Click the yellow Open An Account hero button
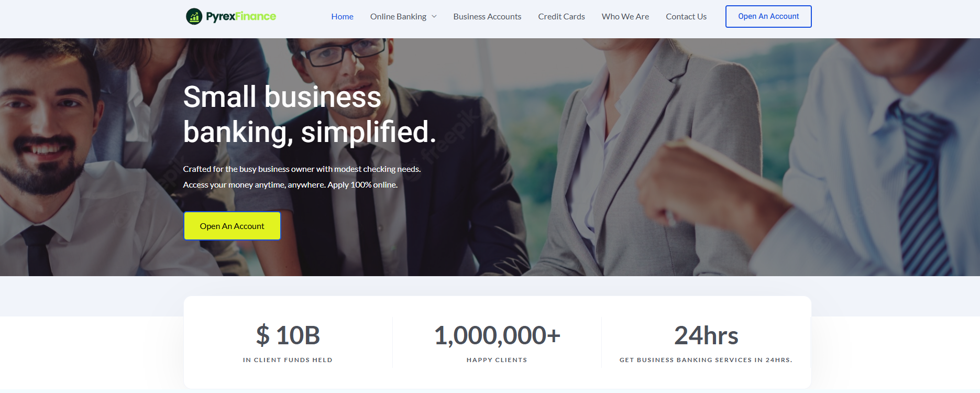980x393 pixels. pyautogui.click(x=232, y=226)
